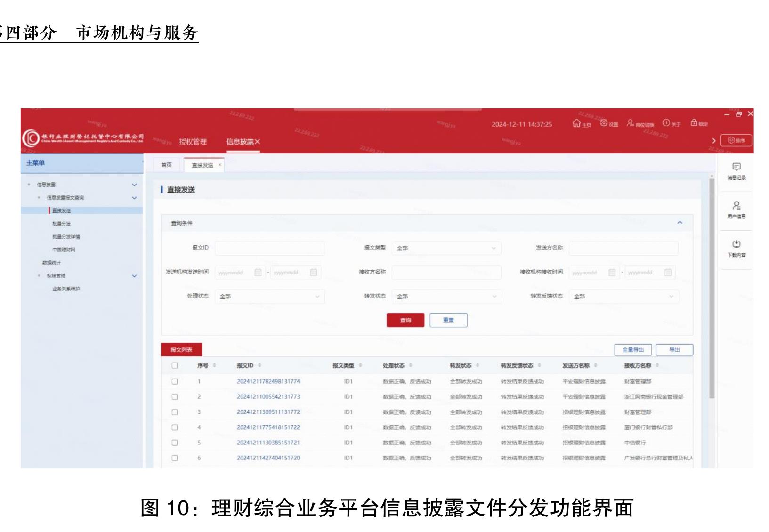
Task: Click the 全量导出 export-all button
Action: click(x=633, y=350)
